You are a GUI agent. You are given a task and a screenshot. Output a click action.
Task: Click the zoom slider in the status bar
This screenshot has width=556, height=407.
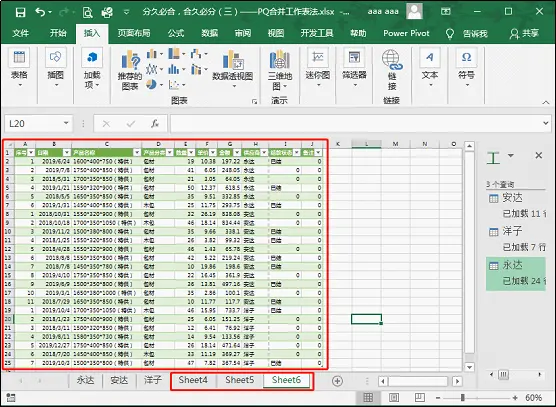click(462, 398)
